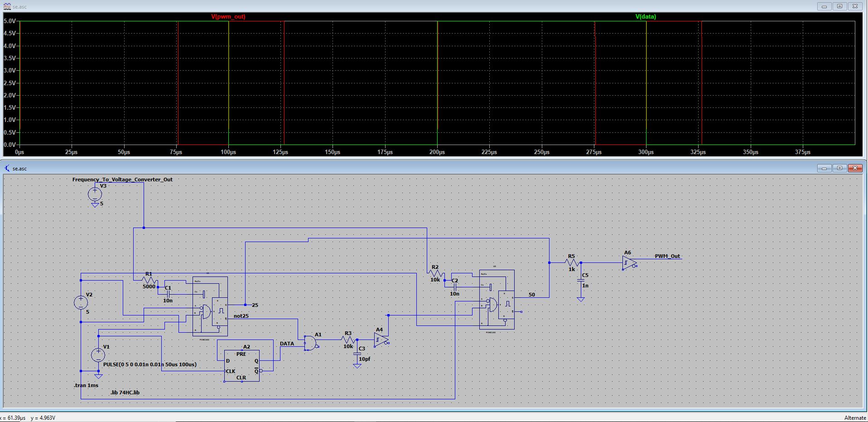Click the A1 NAND gate symbol
This screenshot has height=422, width=868.
point(311,343)
